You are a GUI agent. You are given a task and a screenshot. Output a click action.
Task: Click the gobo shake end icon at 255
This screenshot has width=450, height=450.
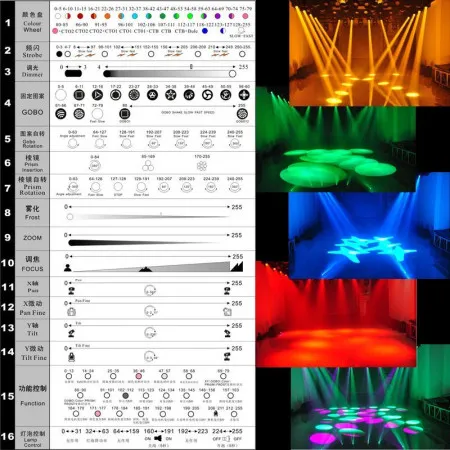pyautogui.click(x=242, y=114)
